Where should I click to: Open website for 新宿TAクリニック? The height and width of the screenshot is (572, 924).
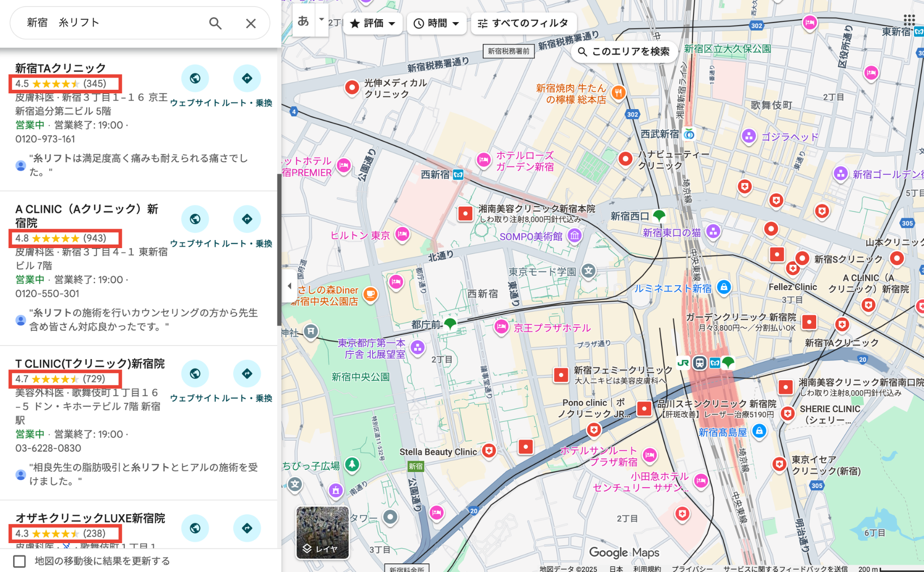(x=195, y=78)
